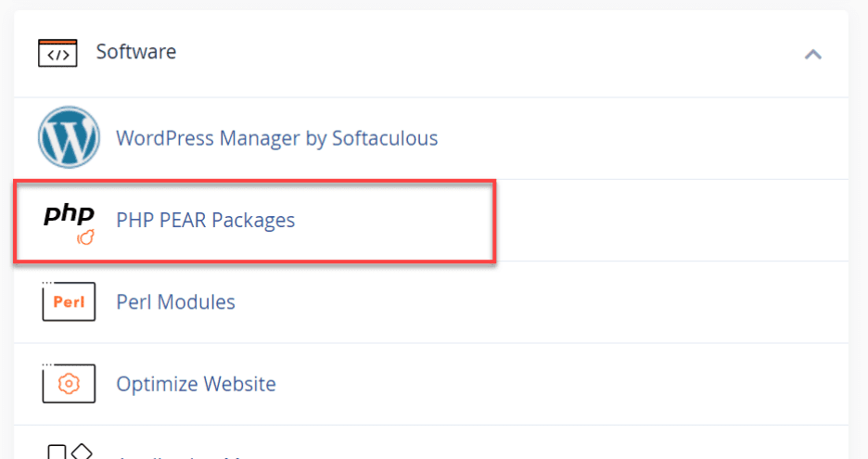This screenshot has width=868, height=459.
Task: Open PHP PEAR Packages
Action: [205, 220]
